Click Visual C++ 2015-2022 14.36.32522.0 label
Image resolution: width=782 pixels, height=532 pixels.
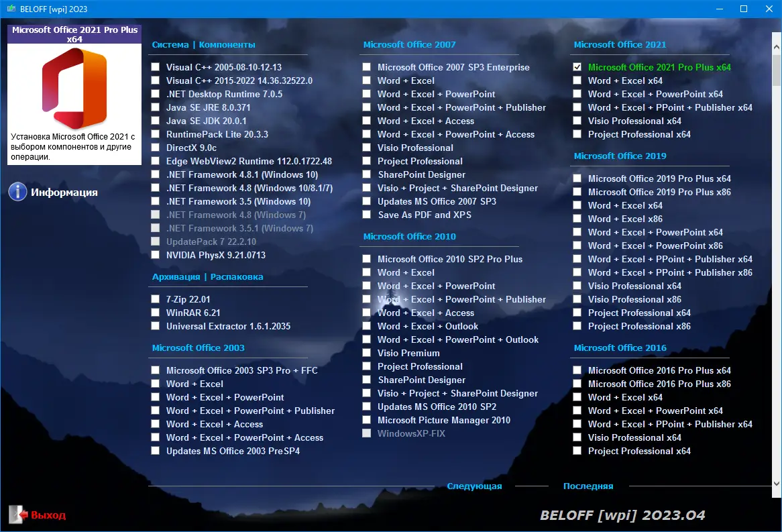239,81
